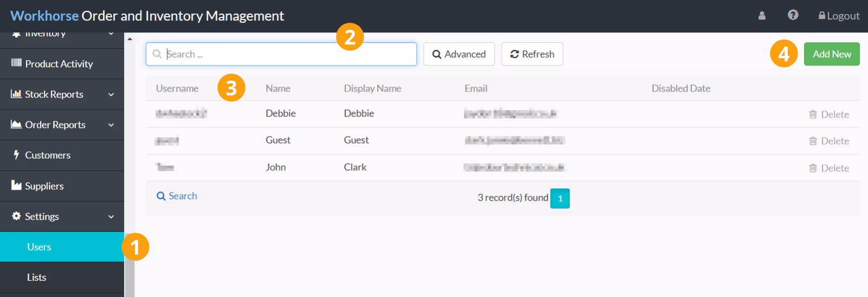
Task: Click the Settings gear icon
Action: 16,216
